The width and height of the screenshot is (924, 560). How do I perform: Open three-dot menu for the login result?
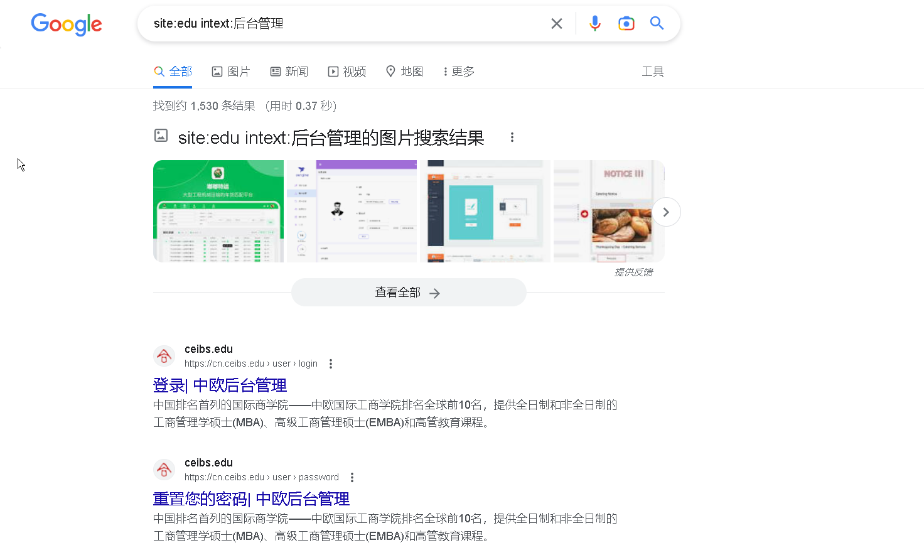[331, 363]
